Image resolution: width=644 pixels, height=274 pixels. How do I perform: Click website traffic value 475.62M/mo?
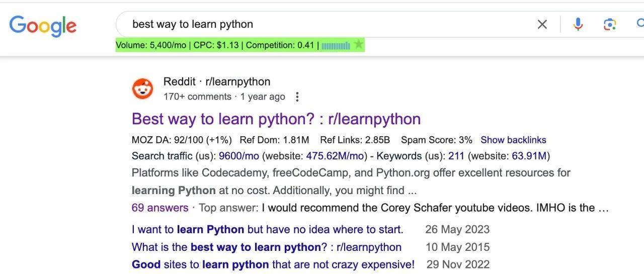click(x=335, y=156)
